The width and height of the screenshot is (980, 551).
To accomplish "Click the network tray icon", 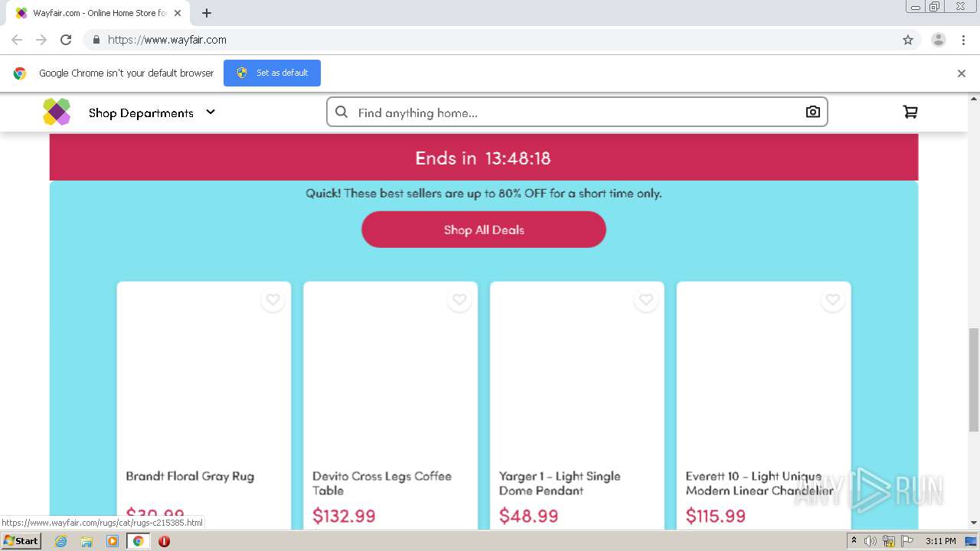I will 889,541.
